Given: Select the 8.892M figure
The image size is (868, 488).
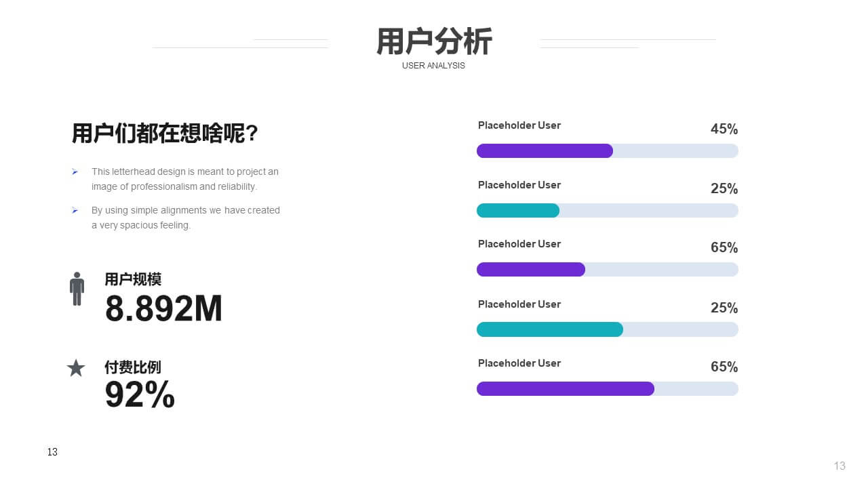Looking at the screenshot, I should pos(163,308).
